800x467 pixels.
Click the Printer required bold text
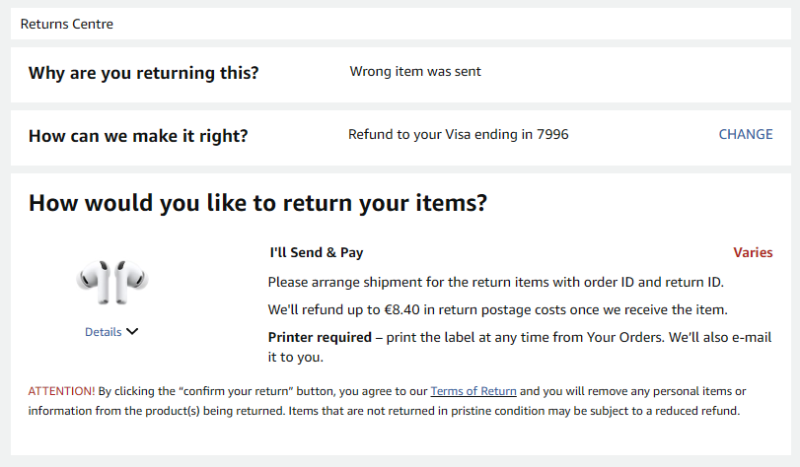319,337
